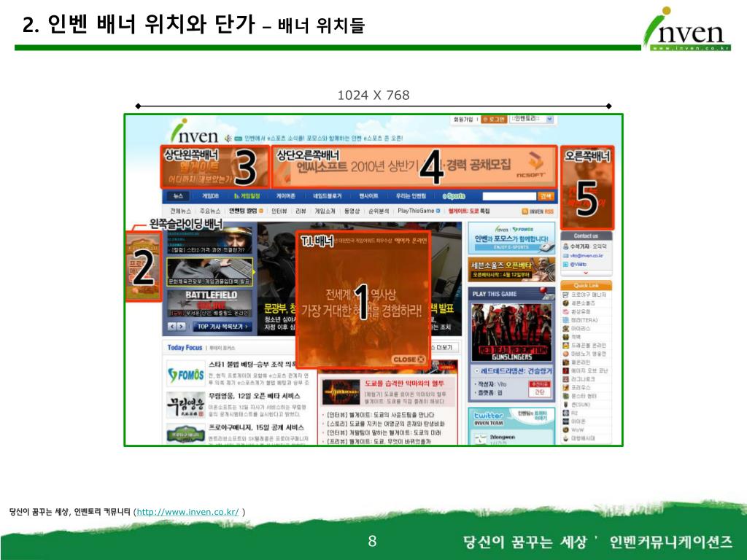Screen dimensions: 747x560
Task: Open 드래곤볼 온라인 in Quick Link list
Action: click(589, 345)
